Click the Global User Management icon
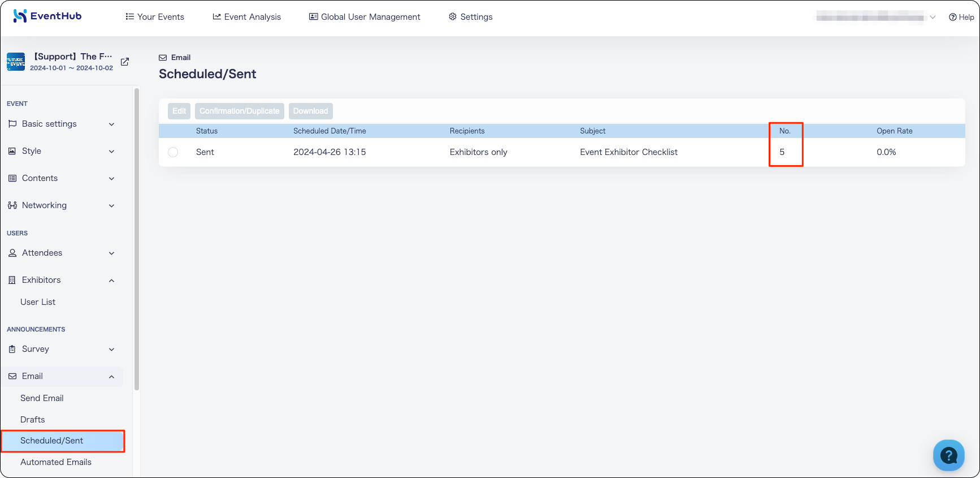 (313, 16)
